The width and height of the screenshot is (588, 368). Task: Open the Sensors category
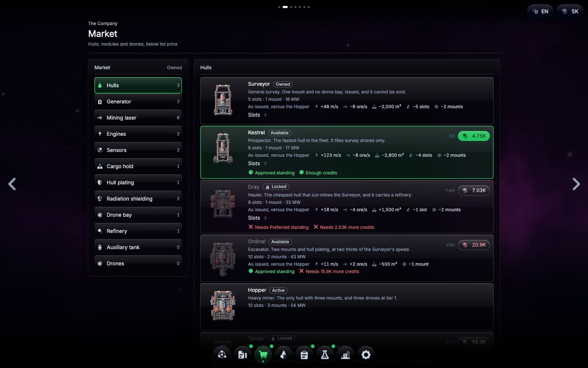coord(138,150)
